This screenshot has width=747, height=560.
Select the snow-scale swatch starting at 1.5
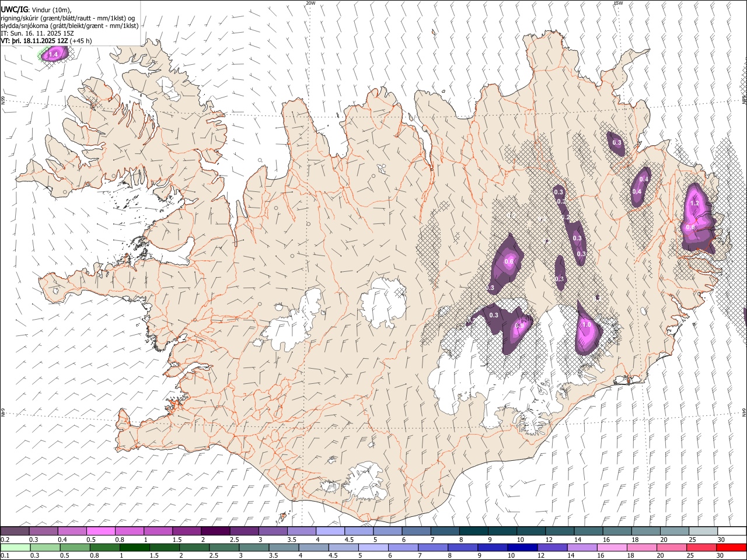click(x=187, y=531)
